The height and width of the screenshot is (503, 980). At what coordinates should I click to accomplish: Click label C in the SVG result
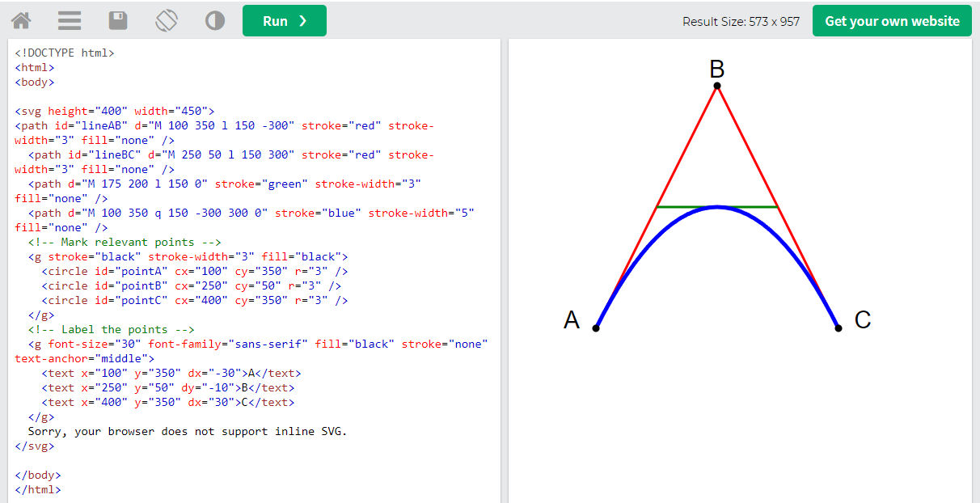coord(863,320)
